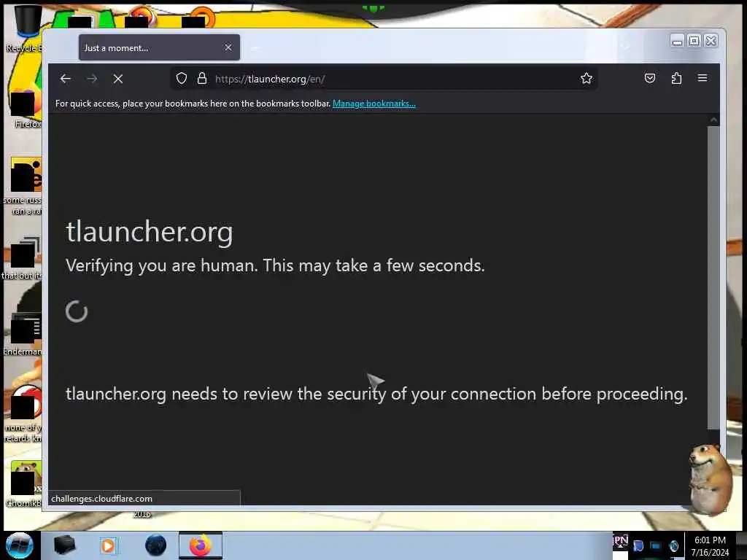Open the Pocket save icon
Screen dimensions: 747x560
(650, 78)
